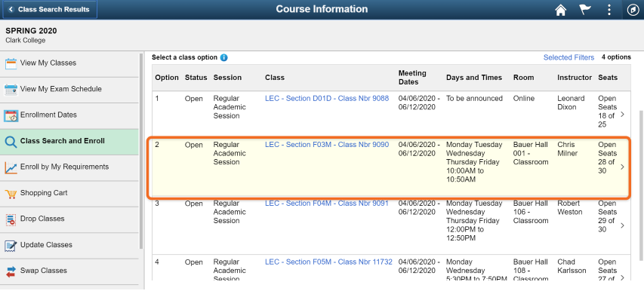This screenshot has height=291, width=644.
Task: Click the Instructor column header
Action: [x=575, y=78]
